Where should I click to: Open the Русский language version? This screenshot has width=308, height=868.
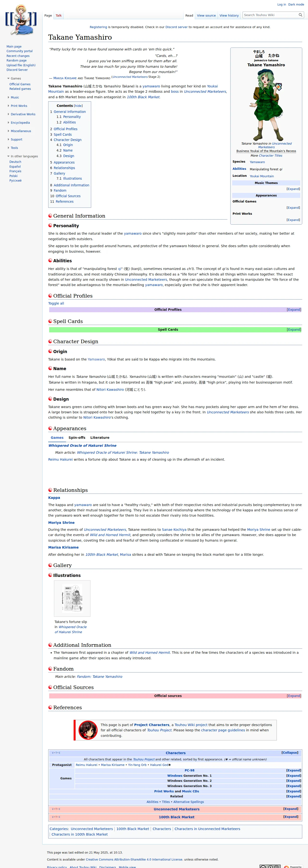click(x=16, y=181)
